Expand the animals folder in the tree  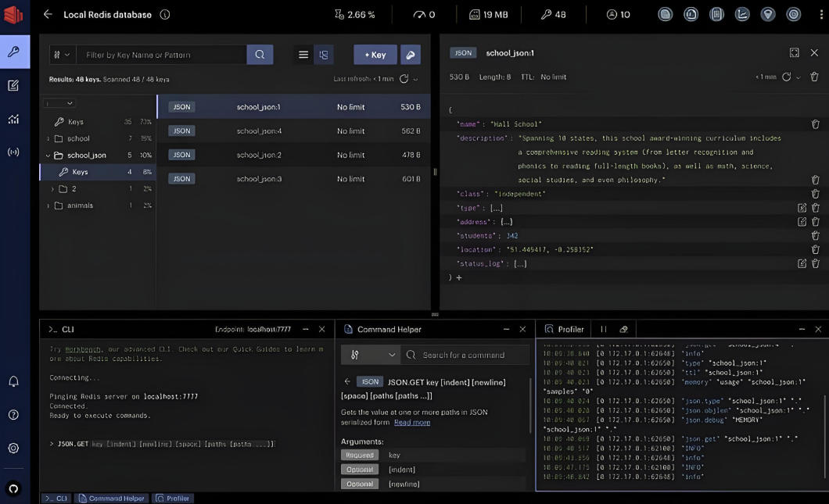point(48,206)
